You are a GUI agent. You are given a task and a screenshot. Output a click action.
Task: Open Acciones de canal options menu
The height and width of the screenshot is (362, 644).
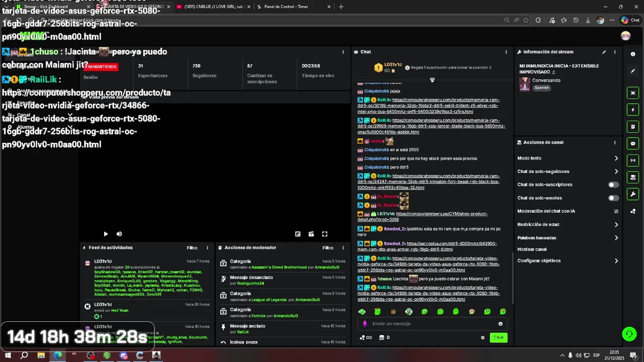[615, 142]
